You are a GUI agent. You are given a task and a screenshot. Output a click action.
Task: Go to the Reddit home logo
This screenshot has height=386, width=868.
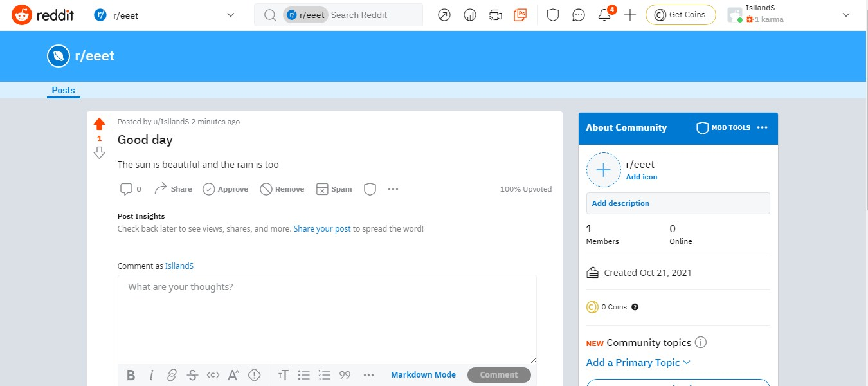point(42,14)
